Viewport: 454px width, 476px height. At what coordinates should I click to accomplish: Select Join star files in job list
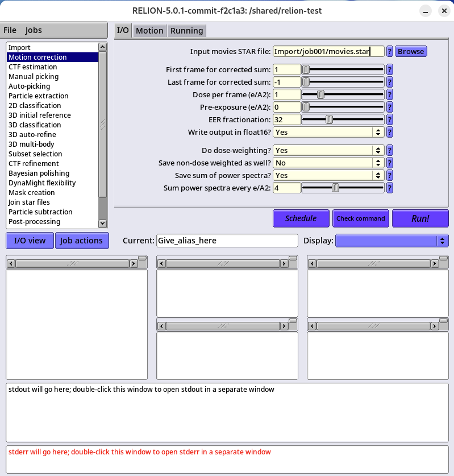[52, 202]
